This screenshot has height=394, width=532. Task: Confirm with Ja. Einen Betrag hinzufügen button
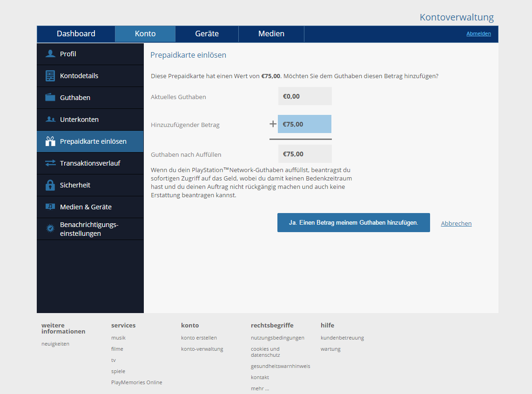click(x=354, y=222)
